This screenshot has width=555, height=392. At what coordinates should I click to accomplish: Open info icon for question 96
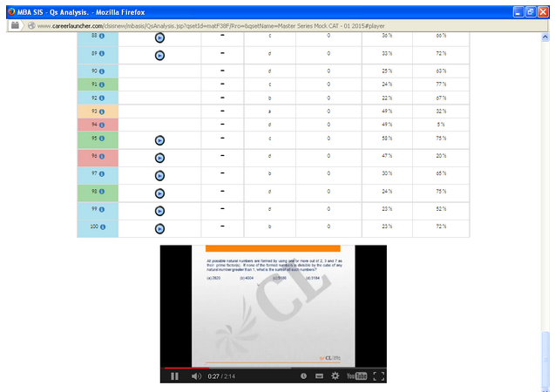click(102, 156)
